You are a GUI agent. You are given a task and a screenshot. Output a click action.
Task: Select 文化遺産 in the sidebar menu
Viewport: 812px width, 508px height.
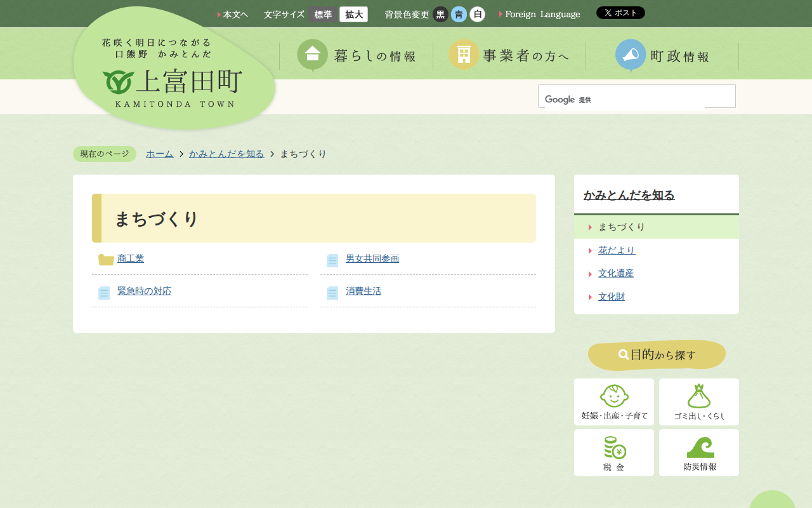point(615,273)
